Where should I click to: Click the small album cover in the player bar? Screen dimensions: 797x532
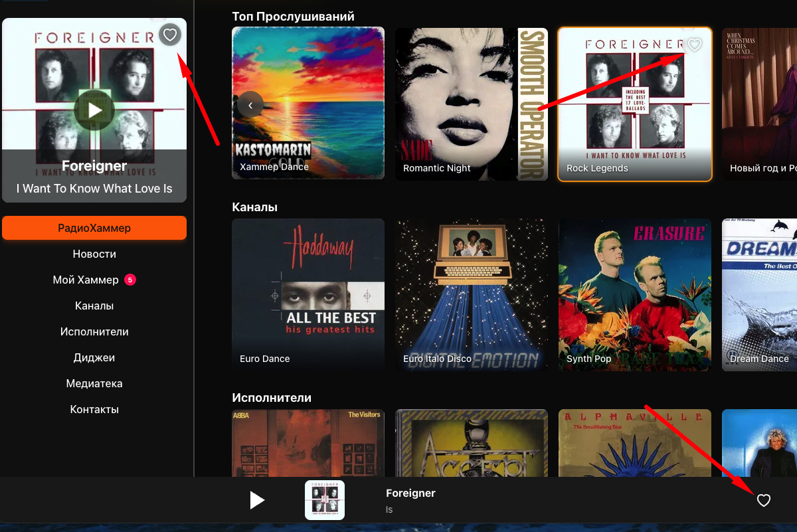click(x=325, y=500)
